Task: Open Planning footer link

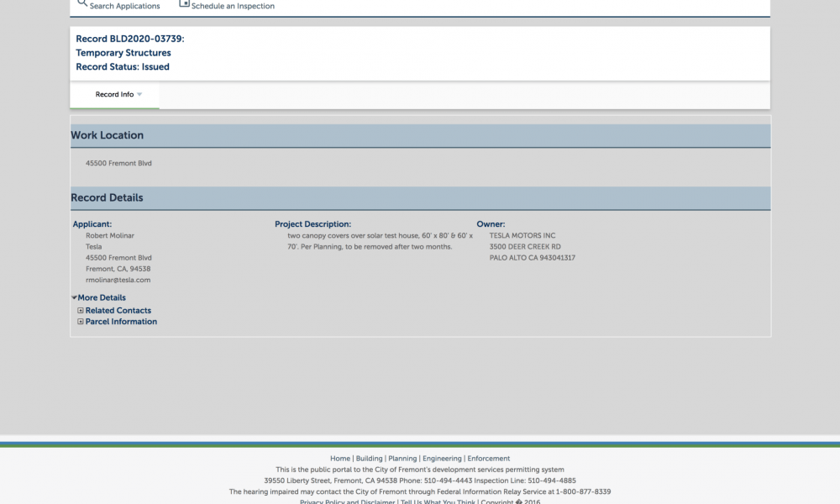Action: (x=402, y=459)
